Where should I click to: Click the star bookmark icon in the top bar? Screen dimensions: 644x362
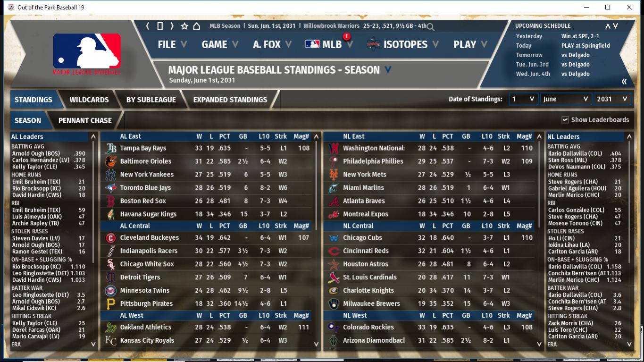click(184, 26)
